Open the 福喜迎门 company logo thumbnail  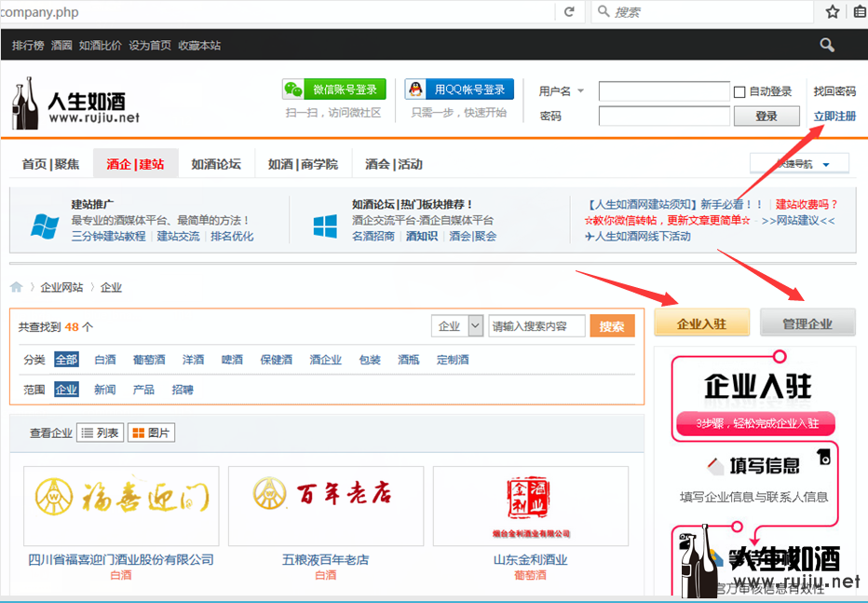point(121,506)
